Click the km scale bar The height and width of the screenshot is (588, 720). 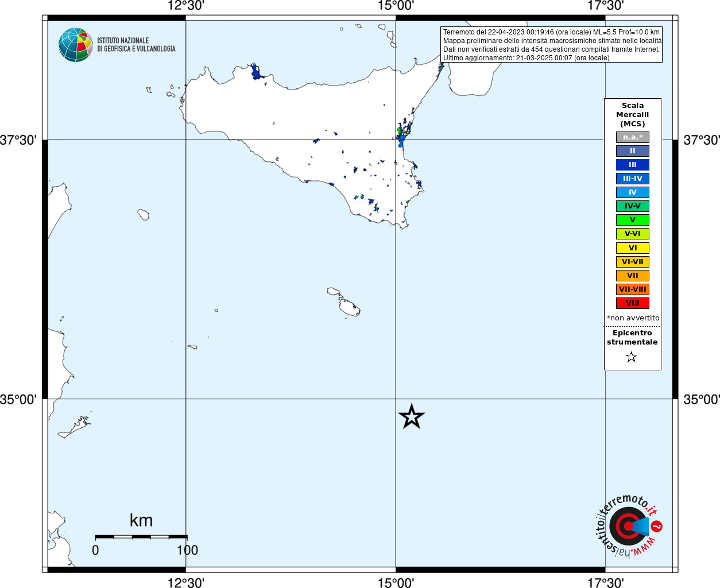point(141,537)
